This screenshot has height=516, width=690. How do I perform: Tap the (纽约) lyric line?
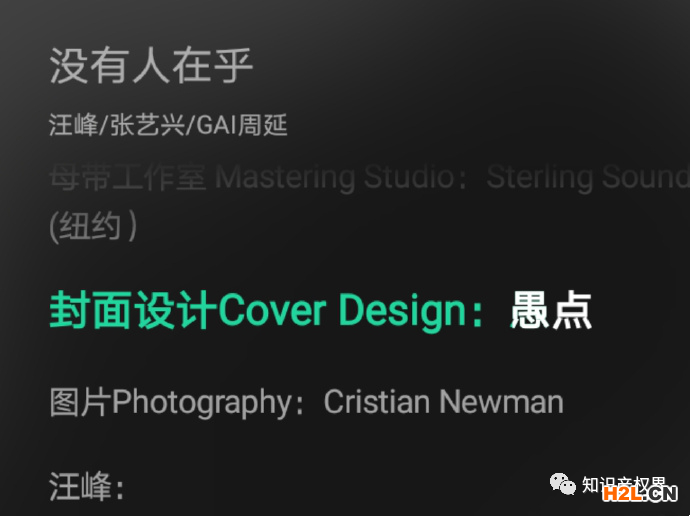pyautogui.click(x=93, y=226)
